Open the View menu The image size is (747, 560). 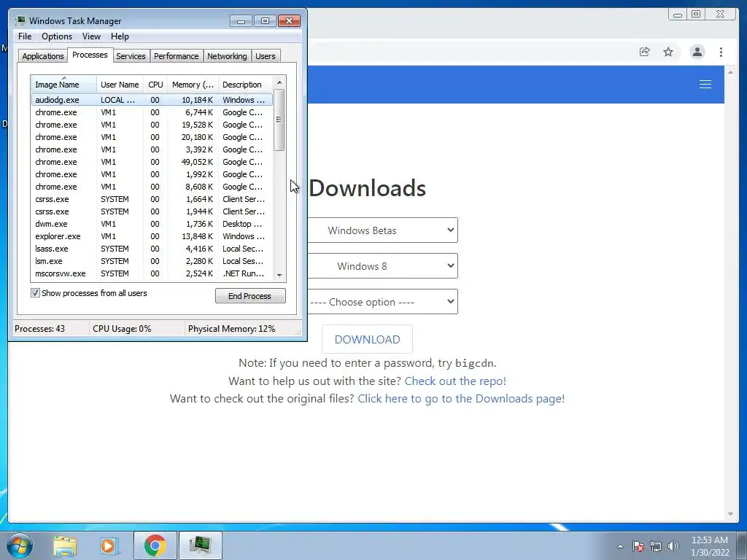(91, 36)
